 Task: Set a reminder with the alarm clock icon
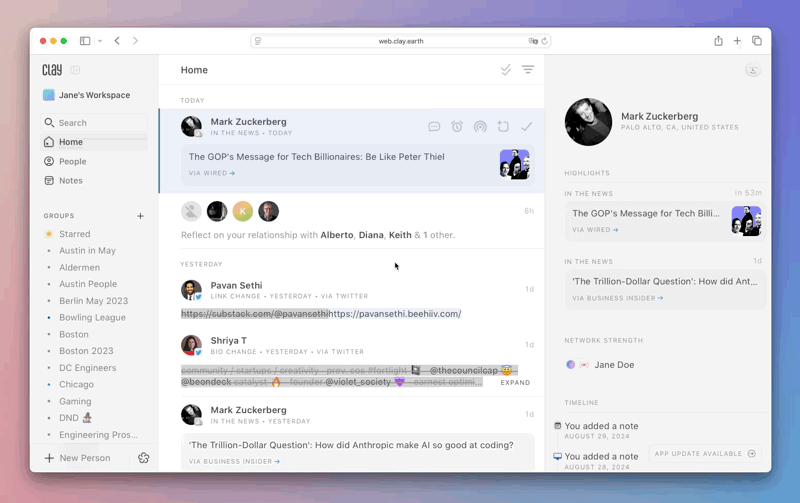click(x=457, y=127)
